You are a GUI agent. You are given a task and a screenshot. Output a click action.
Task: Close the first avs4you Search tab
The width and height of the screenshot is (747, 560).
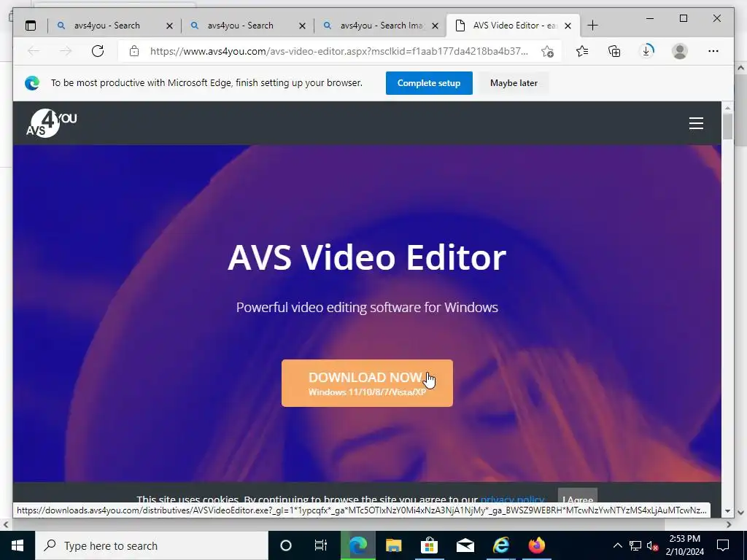click(169, 26)
